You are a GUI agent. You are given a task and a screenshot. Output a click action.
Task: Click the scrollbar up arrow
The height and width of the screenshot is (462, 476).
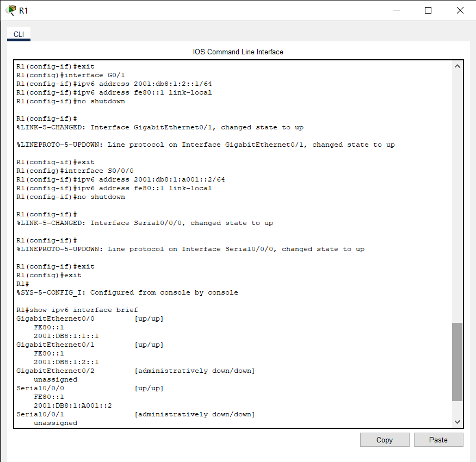click(x=457, y=65)
